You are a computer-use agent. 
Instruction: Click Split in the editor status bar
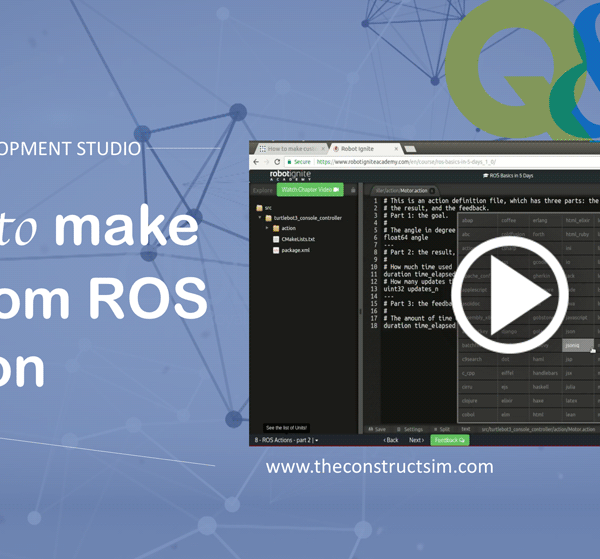442,429
